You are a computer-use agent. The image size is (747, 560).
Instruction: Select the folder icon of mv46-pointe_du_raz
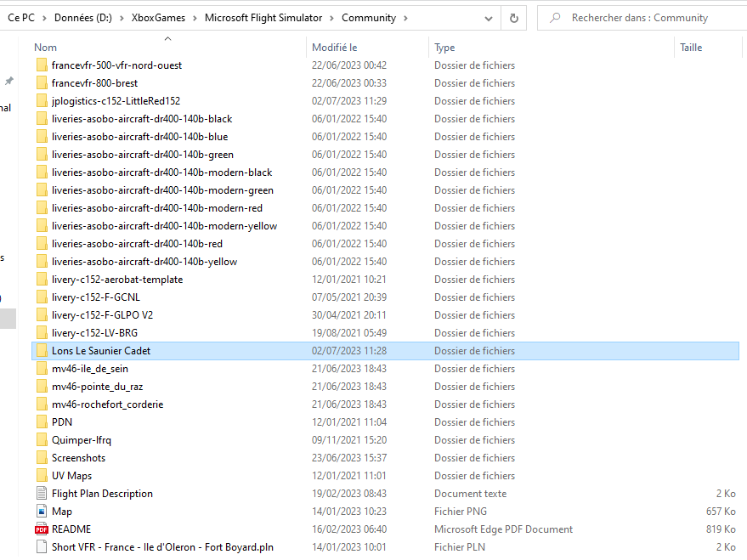pos(42,386)
